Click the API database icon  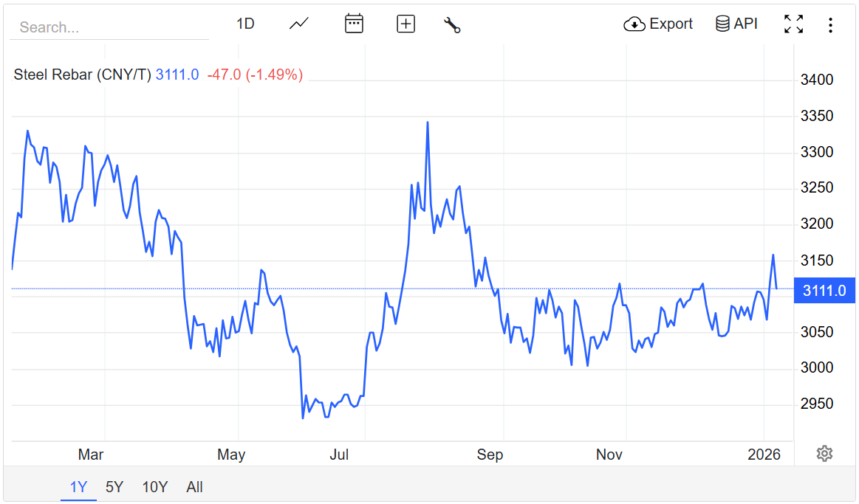click(x=722, y=24)
